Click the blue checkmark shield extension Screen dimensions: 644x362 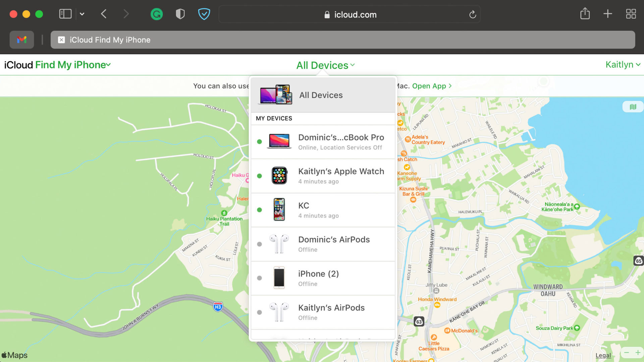tap(204, 14)
